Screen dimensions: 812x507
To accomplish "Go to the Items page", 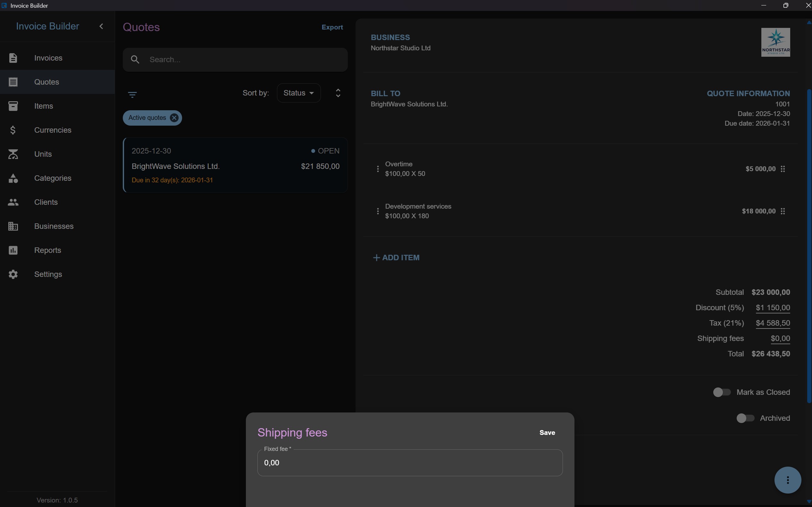I will click(57, 106).
